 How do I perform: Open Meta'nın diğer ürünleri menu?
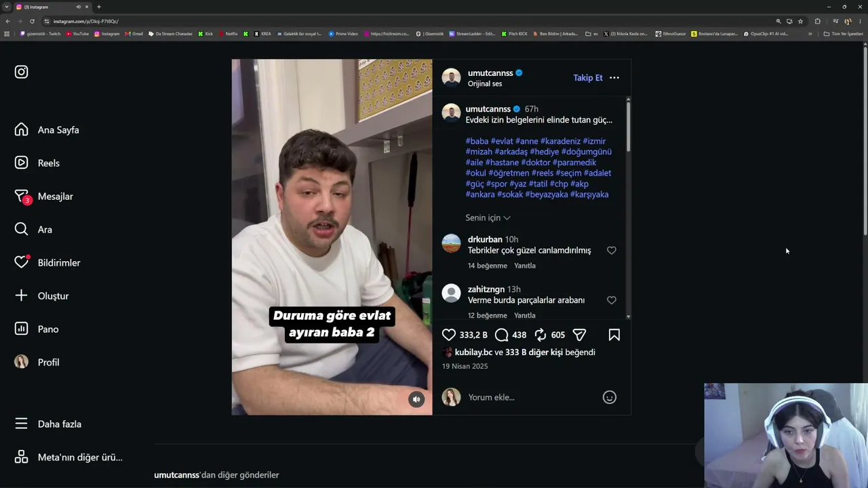coord(68,457)
